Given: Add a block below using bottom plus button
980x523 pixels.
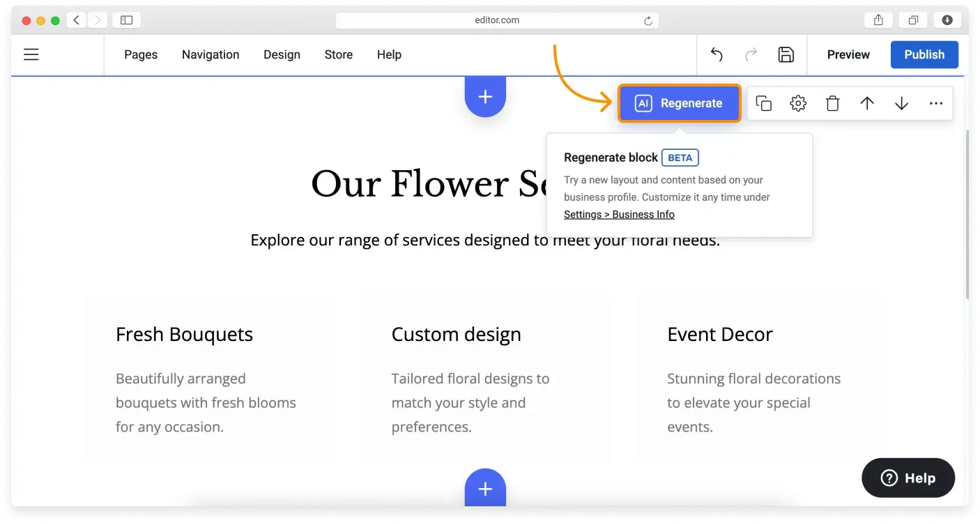Looking at the screenshot, I should pyautogui.click(x=485, y=488).
